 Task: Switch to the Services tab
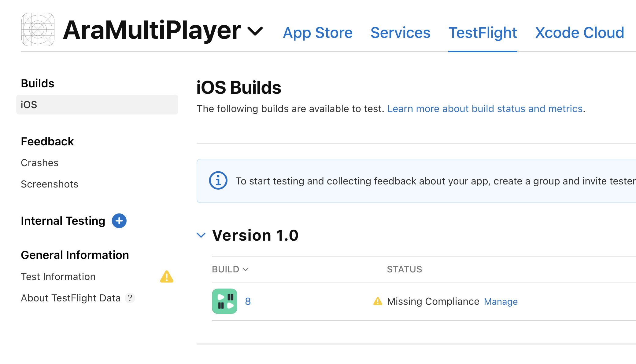[x=400, y=33]
